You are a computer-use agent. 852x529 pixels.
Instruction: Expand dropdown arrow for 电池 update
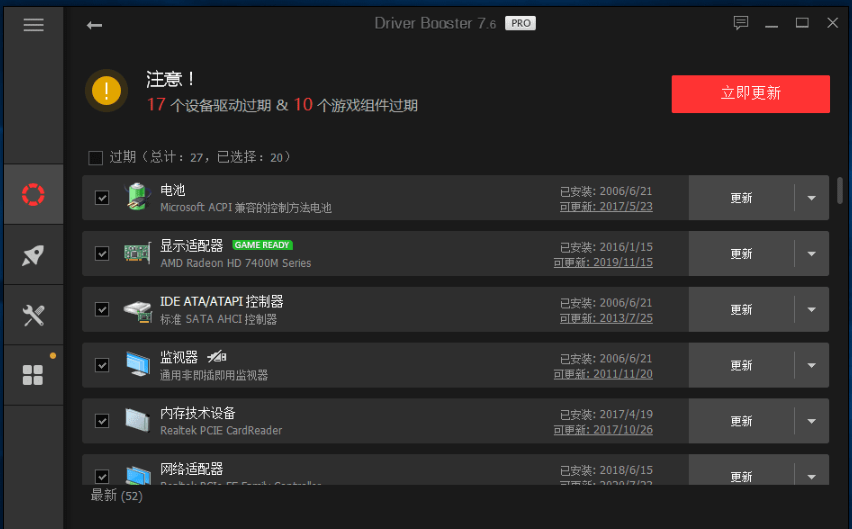click(811, 198)
